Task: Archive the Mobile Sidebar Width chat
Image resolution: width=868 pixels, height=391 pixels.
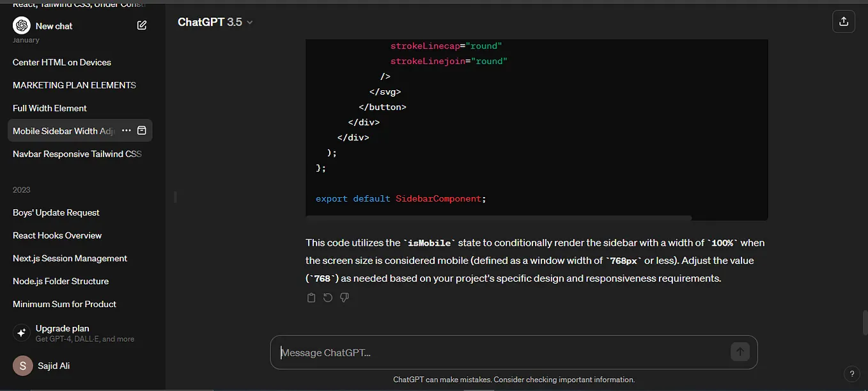Action: coord(142,131)
